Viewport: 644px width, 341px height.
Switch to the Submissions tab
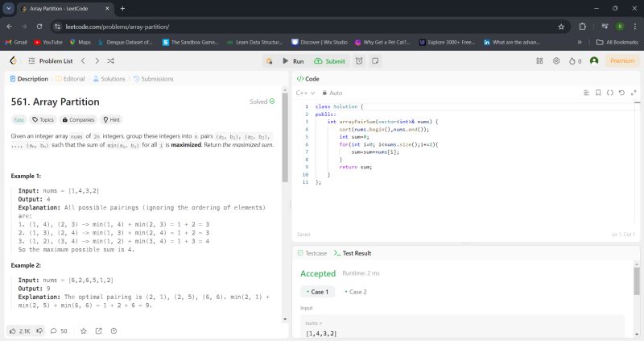point(154,79)
